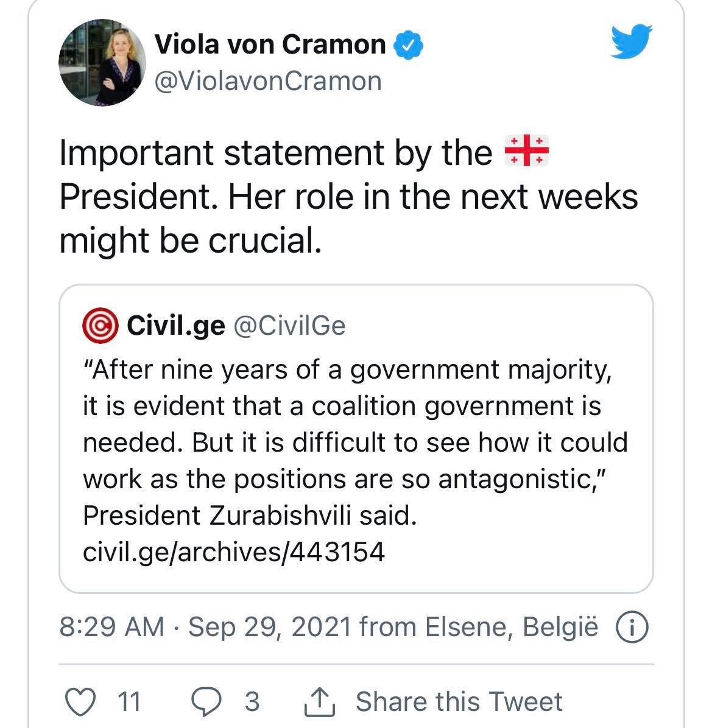Follow the civil.ge/archives/443154 link
712x728 pixels.
click(233, 551)
